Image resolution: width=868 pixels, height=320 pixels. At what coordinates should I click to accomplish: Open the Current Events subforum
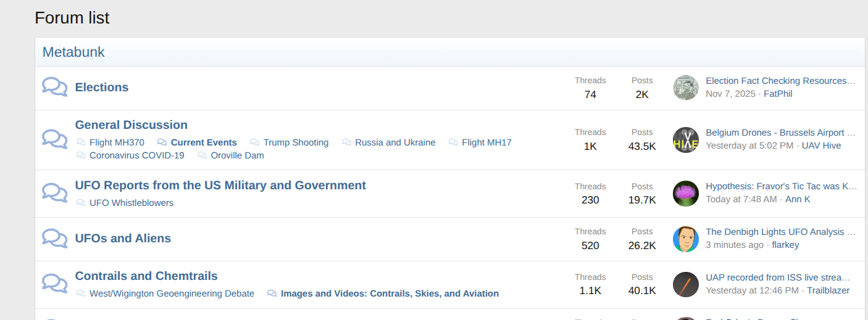pos(204,142)
